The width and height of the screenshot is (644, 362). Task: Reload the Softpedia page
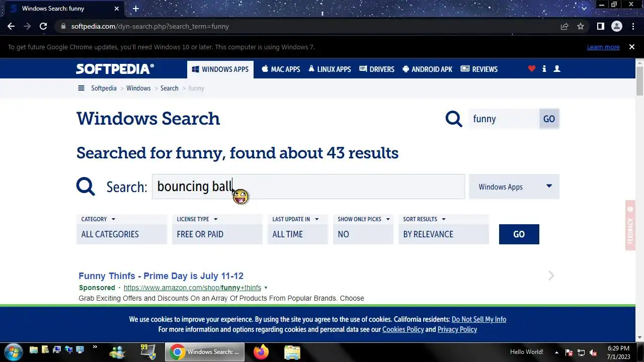click(x=43, y=26)
